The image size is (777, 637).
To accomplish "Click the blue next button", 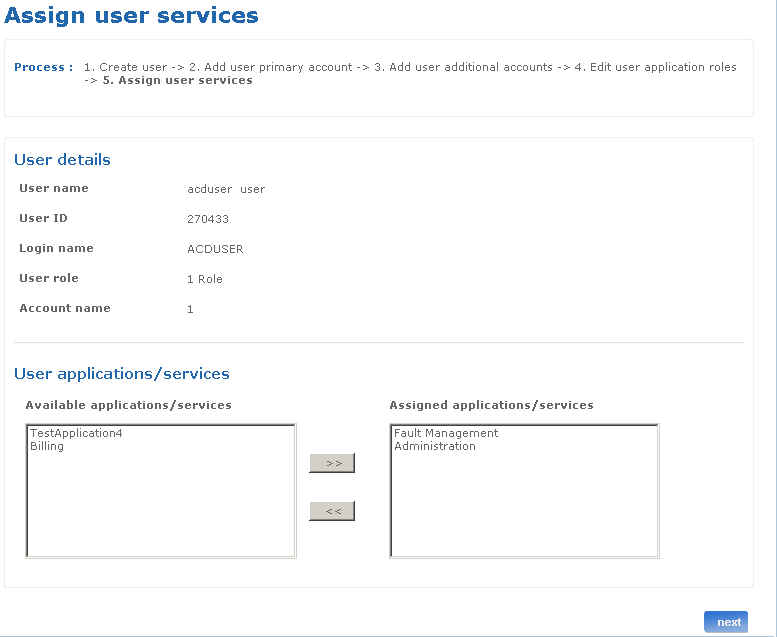I will (x=726, y=622).
